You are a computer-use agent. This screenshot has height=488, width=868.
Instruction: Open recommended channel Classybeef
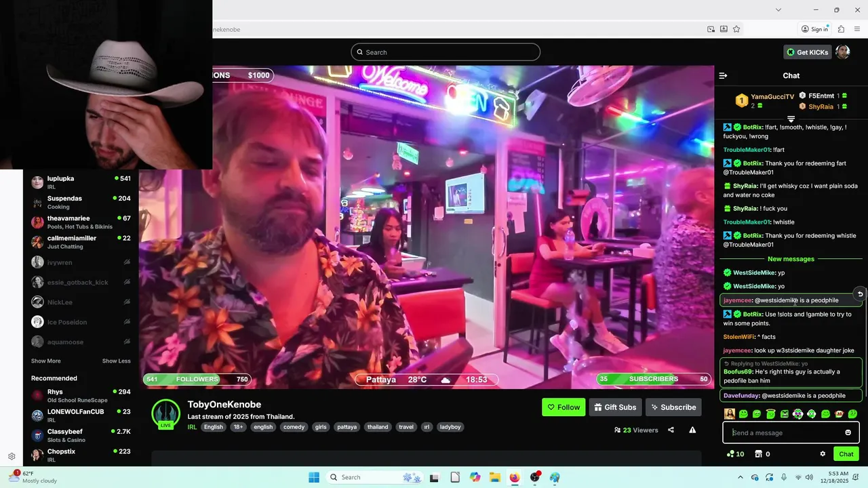81,435
